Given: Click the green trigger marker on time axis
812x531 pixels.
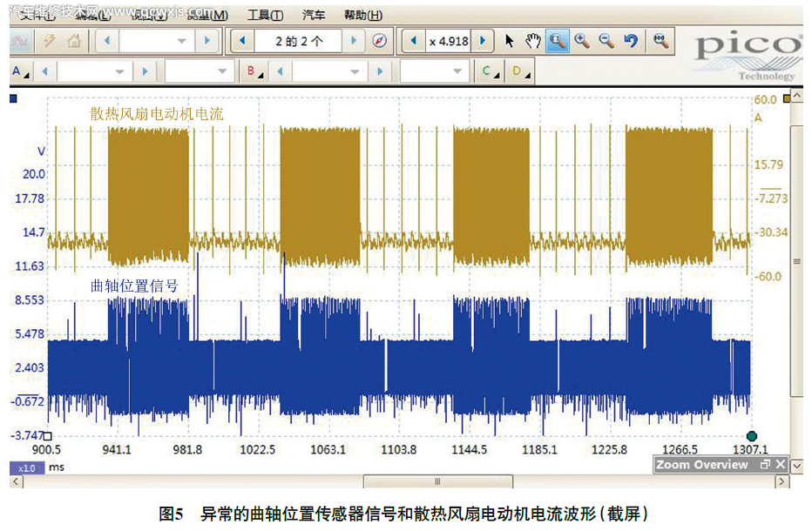Looking at the screenshot, I should coord(752,436).
